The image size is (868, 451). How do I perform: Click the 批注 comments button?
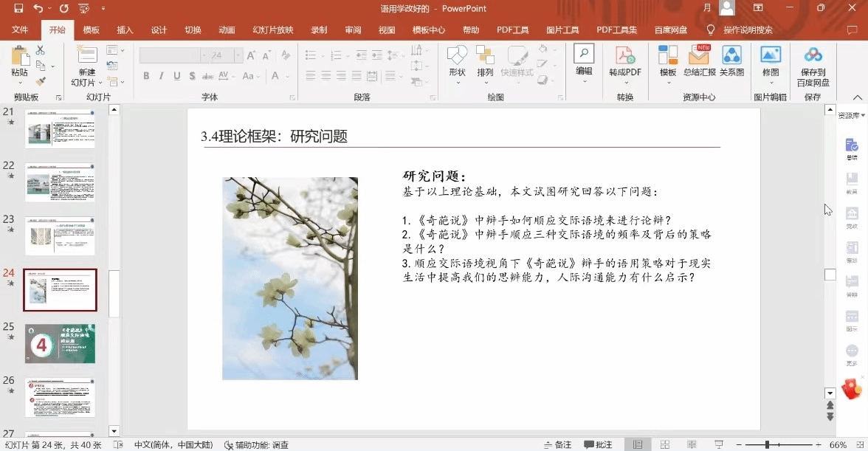tap(598, 445)
